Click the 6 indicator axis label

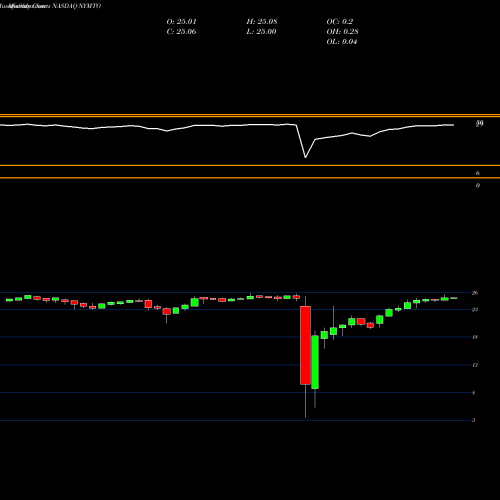pyautogui.click(x=478, y=173)
